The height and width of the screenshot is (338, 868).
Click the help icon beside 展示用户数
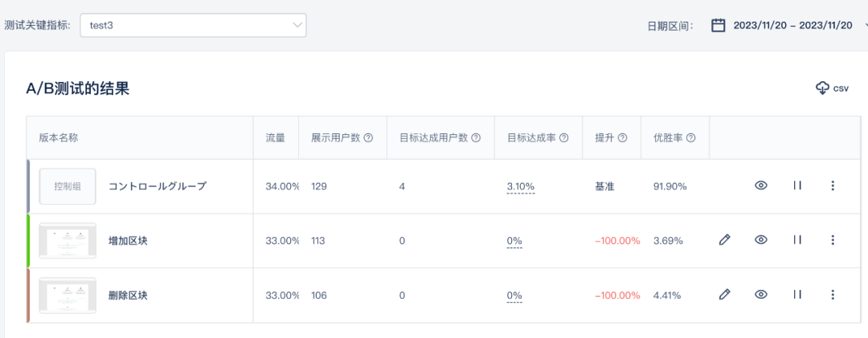[369, 138]
